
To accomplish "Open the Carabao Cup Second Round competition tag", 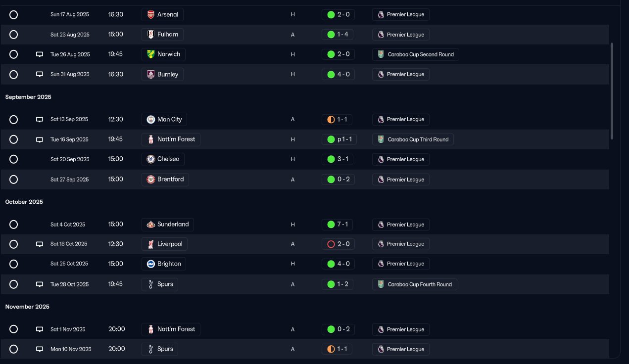I will coord(416,54).
